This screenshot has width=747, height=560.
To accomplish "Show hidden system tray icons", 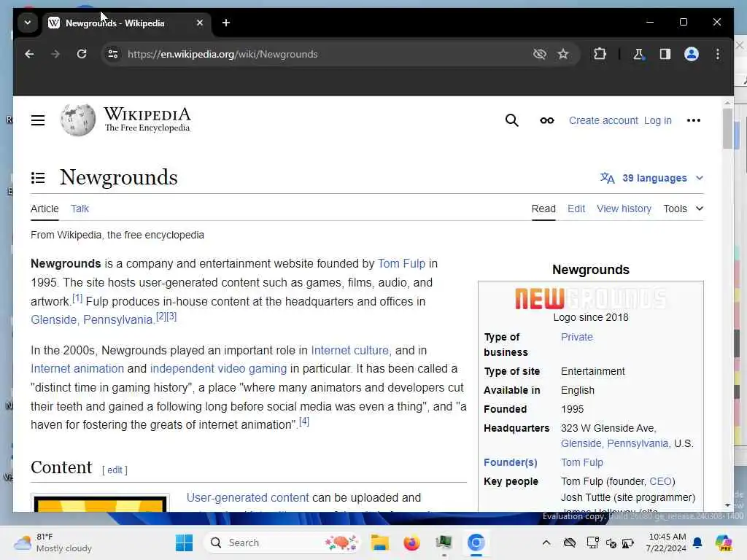I will coord(546,542).
